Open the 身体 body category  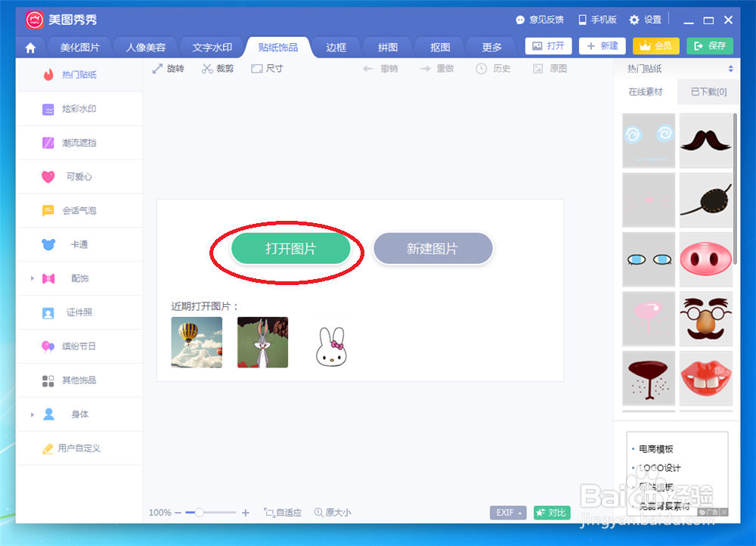79,414
